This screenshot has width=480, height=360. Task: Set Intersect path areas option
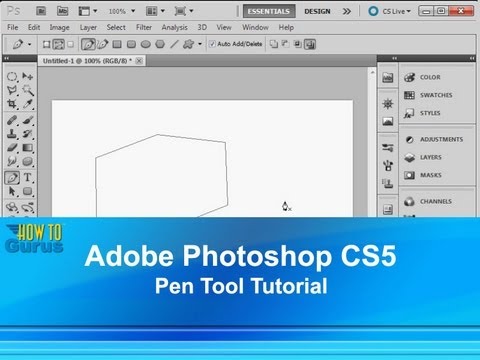[297, 44]
